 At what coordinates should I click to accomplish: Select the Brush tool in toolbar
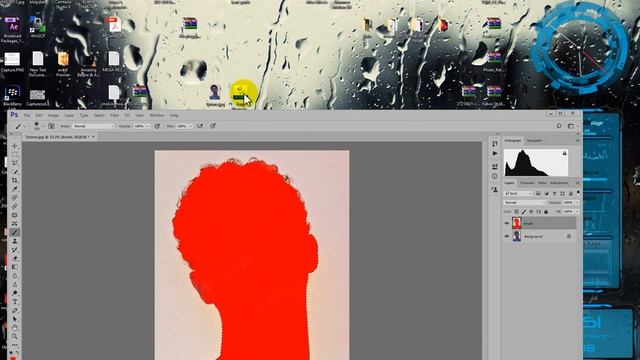[x=15, y=232]
